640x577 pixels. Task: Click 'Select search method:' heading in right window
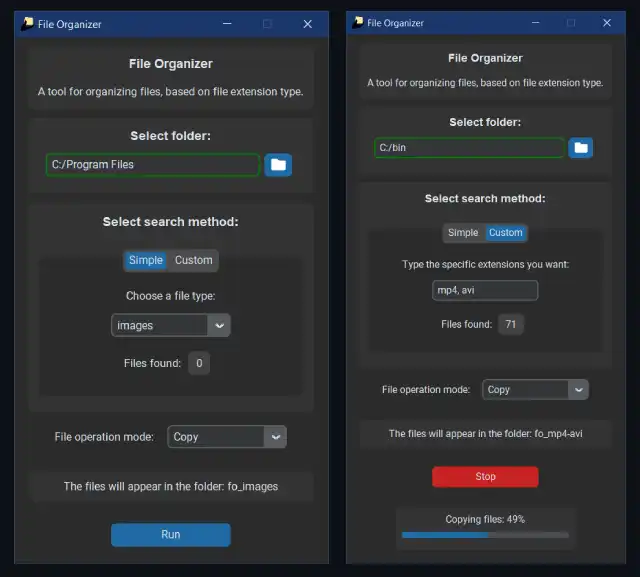pyautogui.click(x=485, y=199)
